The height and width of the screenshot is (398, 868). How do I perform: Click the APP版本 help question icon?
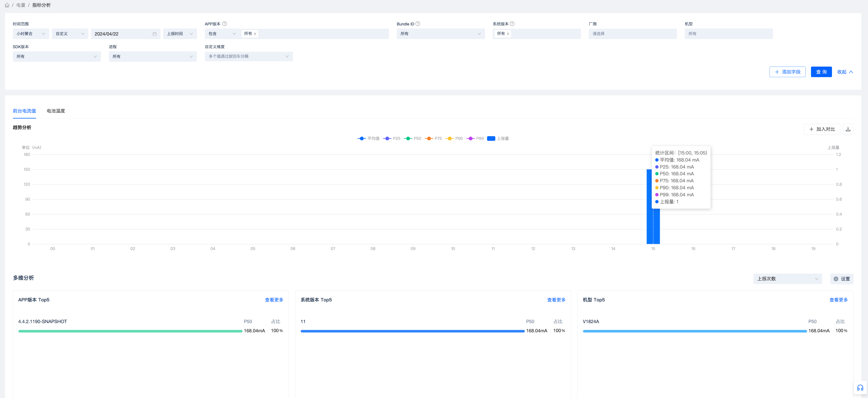tap(224, 24)
